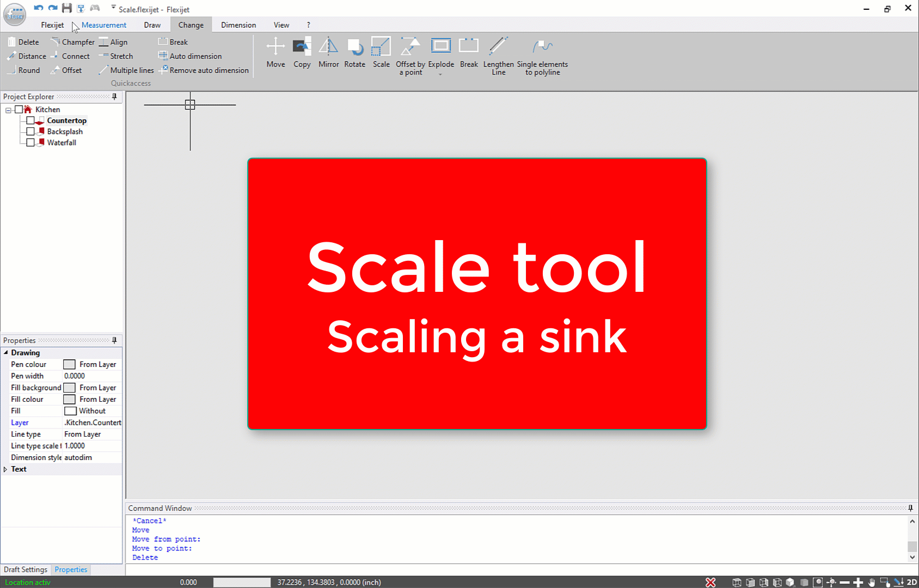Save the project with Save icon

coord(66,8)
